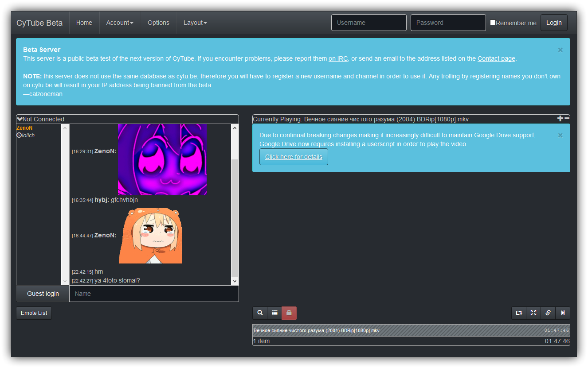This screenshot has width=588, height=368.
Task: Unlock the playlist via the red lock
Action: pos(289,313)
